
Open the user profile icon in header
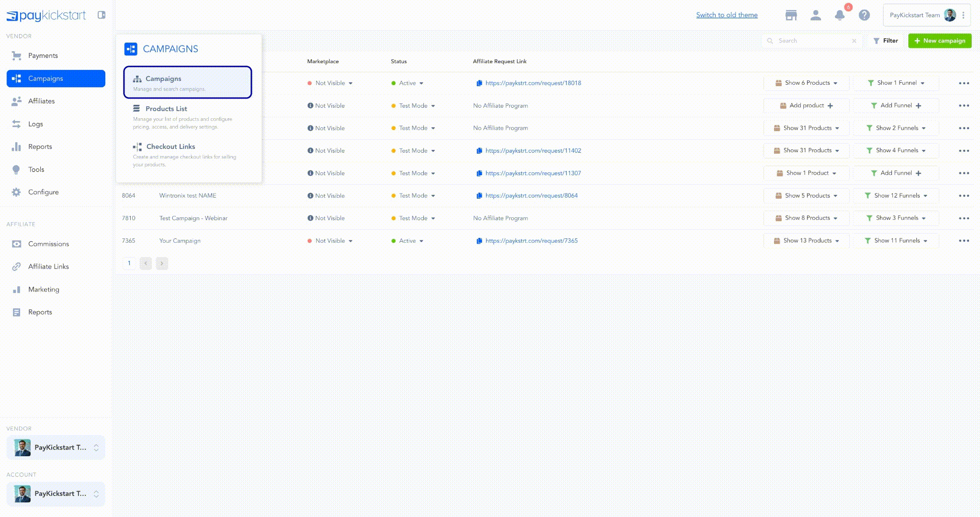[816, 15]
